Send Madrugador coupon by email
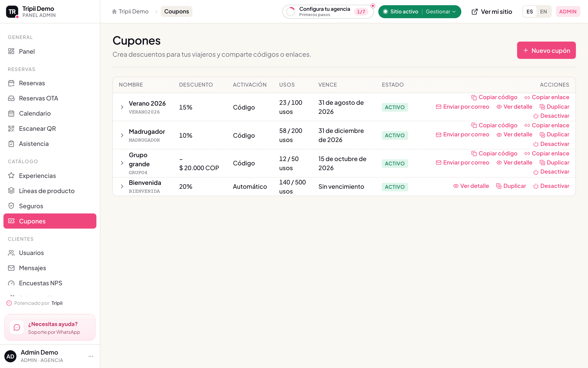 tap(462, 135)
